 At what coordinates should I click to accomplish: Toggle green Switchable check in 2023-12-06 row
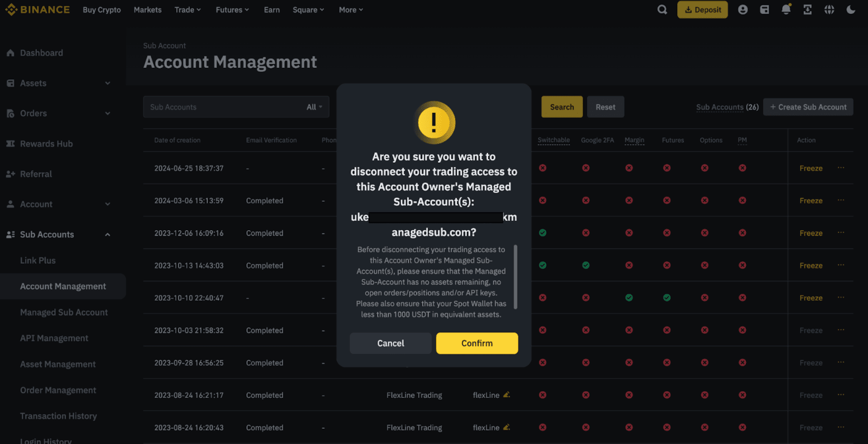(x=542, y=233)
